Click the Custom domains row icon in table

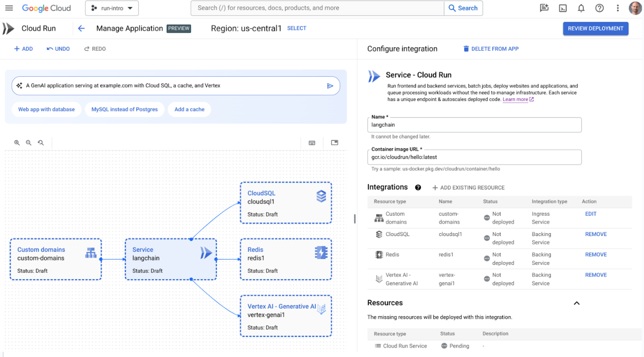379,218
